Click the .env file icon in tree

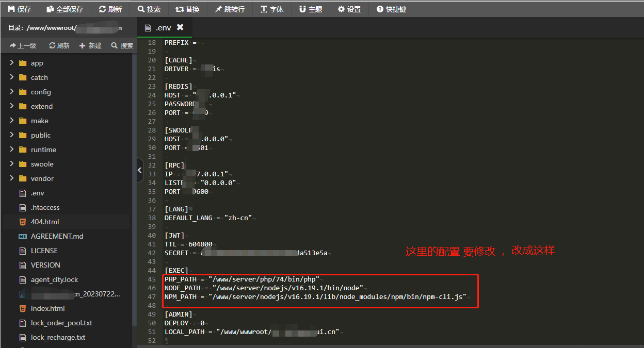point(22,193)
